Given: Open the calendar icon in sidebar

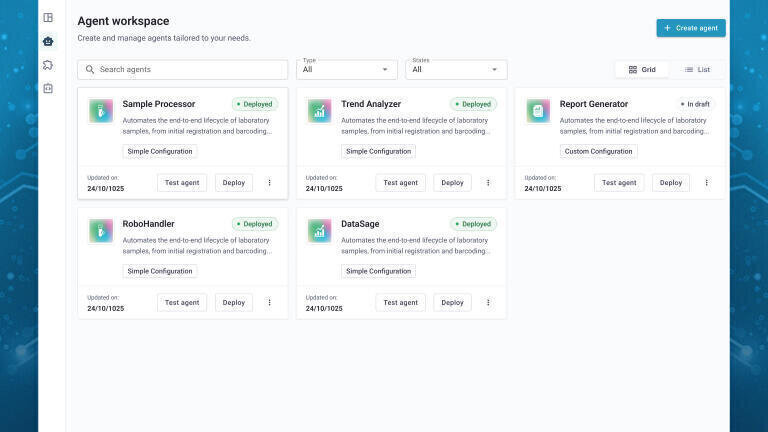Looking at the screenshot, I should pyautogui.click(x=48, y=88).
